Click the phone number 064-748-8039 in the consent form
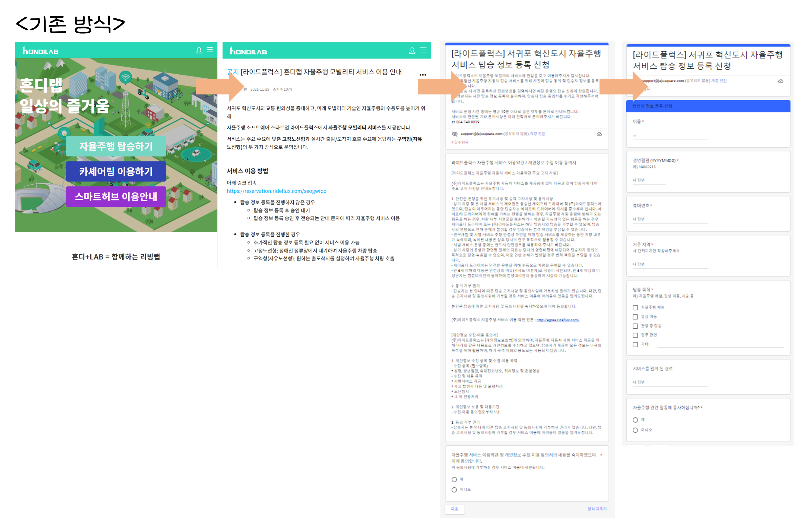The width and height of the screenshot is (812, 530). 467,122
